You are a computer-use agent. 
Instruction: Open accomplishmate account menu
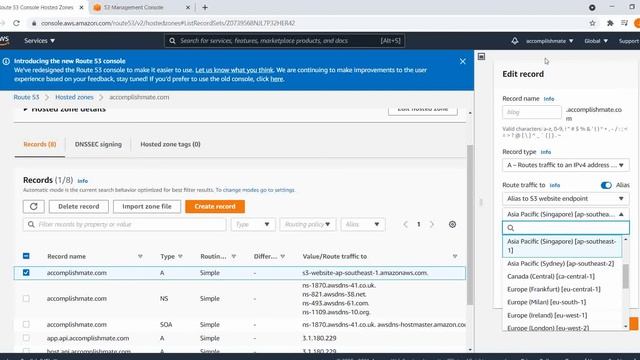click(549, 41)
